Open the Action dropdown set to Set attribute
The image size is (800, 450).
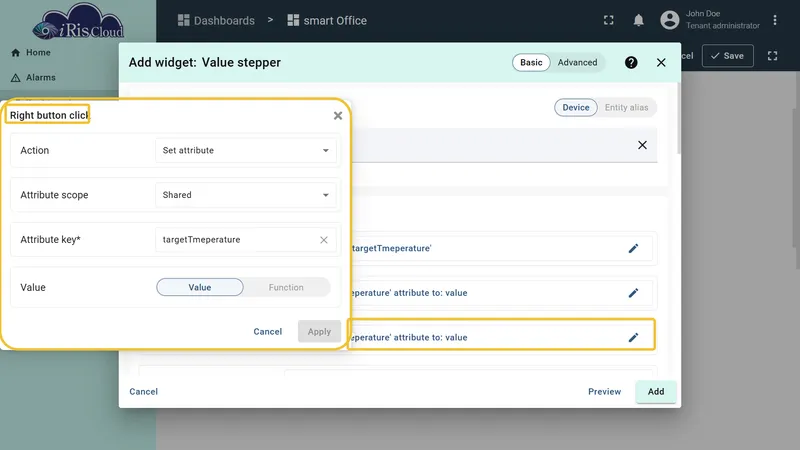pos(245,151)
